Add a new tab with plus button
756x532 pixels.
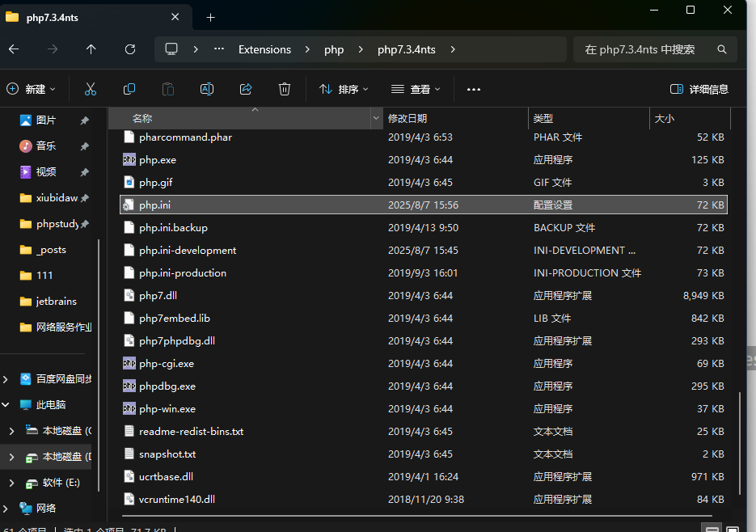pos(211,17)
